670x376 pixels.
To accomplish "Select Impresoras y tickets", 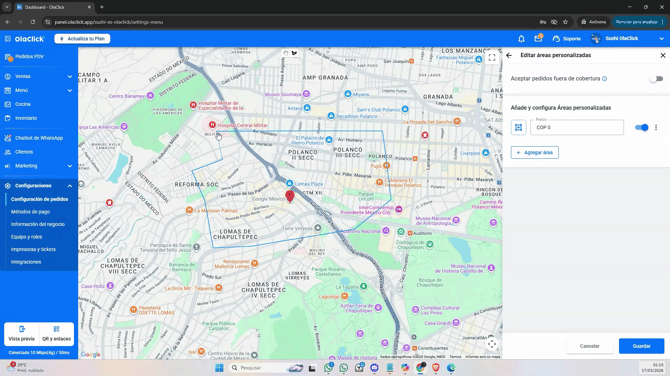I will pyautogui.click(x=33, y=249).
